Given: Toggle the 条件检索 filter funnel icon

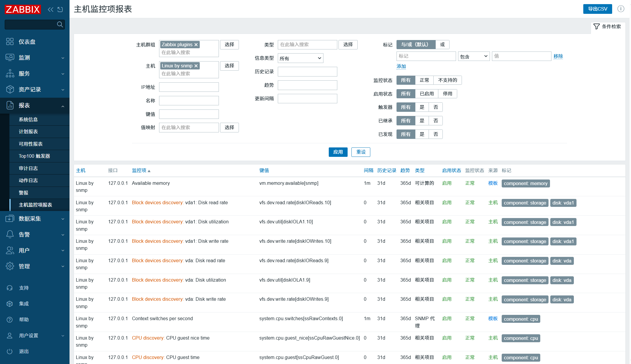Looking at the screenshot, I should (597, 26).
